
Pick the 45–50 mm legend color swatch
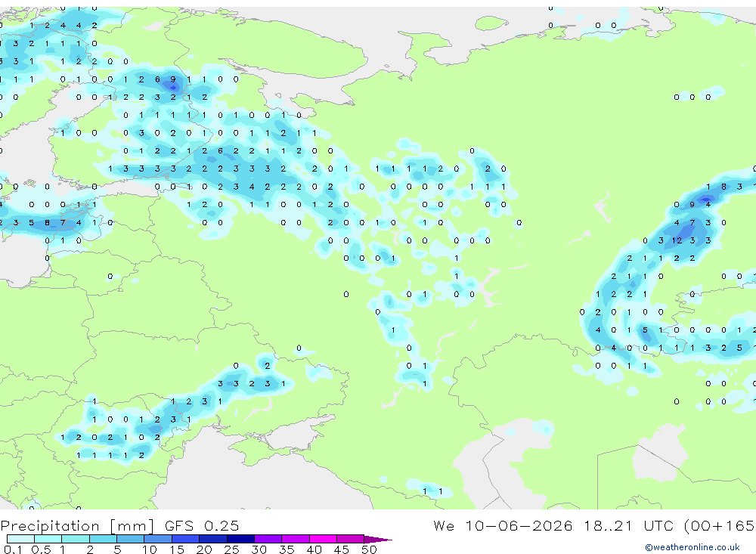click(x=350, y=539)
